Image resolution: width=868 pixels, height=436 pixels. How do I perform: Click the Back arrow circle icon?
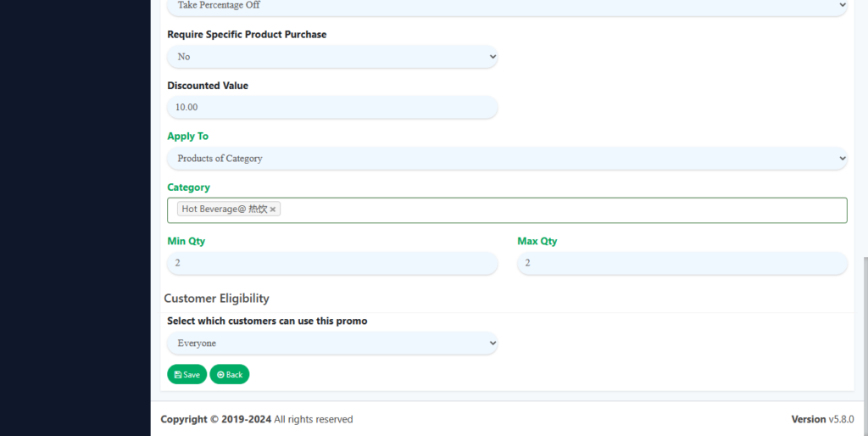pyautogui.click(x=220, y=375)
